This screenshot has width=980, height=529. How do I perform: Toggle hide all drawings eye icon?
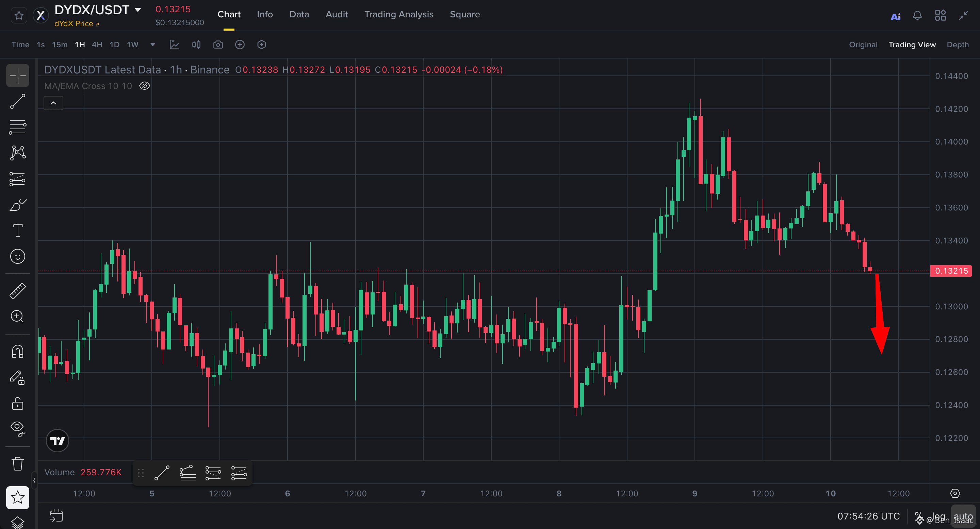click(17, 429)
